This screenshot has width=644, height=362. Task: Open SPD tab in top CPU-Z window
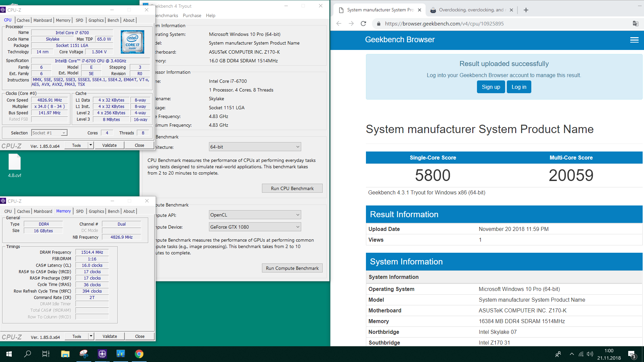tap(79, 20)
